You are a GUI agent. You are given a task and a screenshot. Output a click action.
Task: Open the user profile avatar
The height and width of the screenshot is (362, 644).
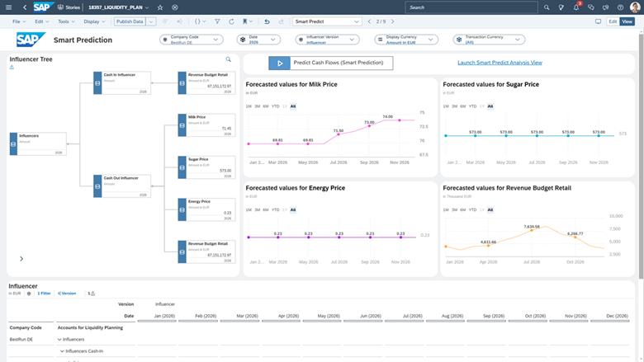[x=635, y=7]
